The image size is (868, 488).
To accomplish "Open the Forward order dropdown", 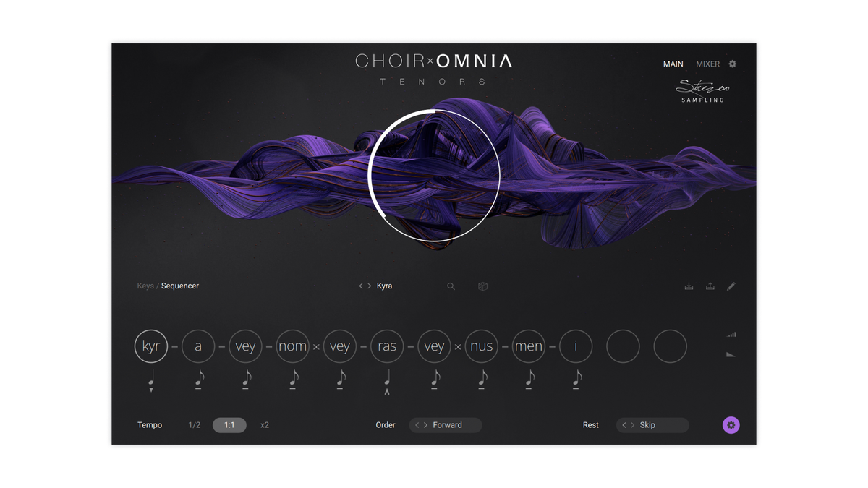I will [x=447, y=425].
